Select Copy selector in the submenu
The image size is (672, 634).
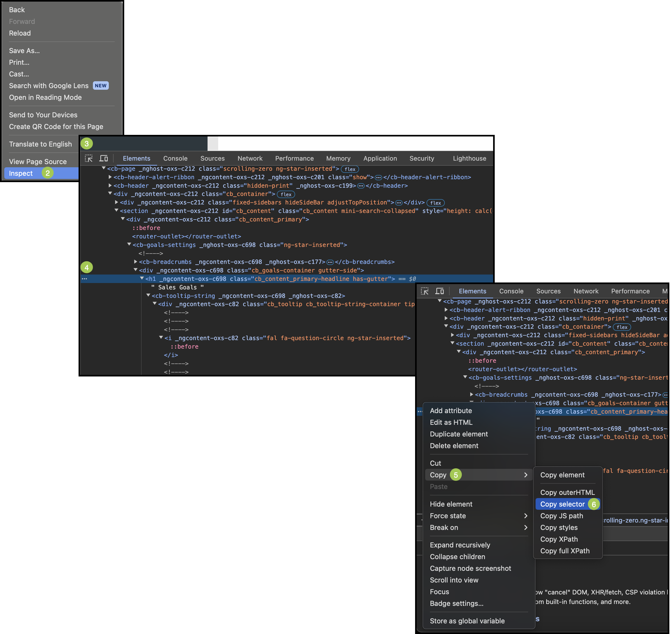(x=562, y=504)
